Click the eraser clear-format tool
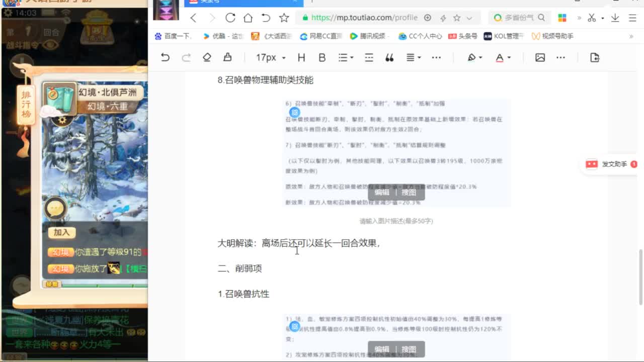This screenshot has height=362, width=644. (207, 57)
